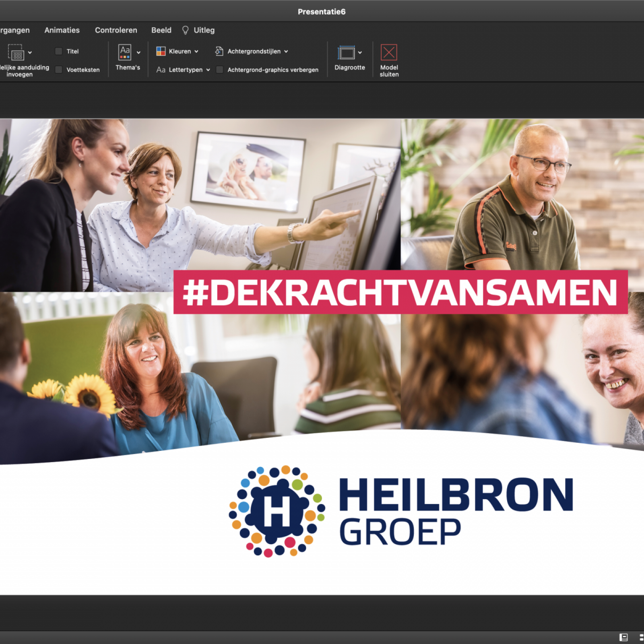Image resolution: width=644 pixels, height=644 pixels.
Task: Expand the Diagrootte dropdown arrow
Action: coord(360,52)
